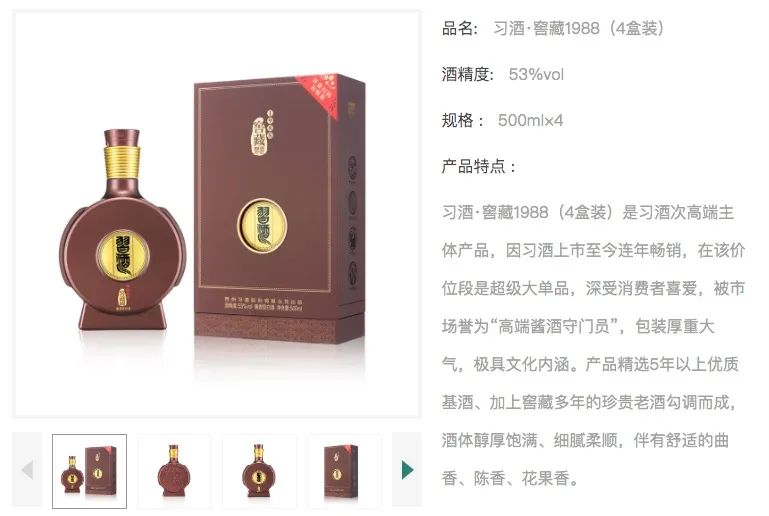Click the gold neck band of the bottle
The image size is (769, 516).
click(122, 161)
